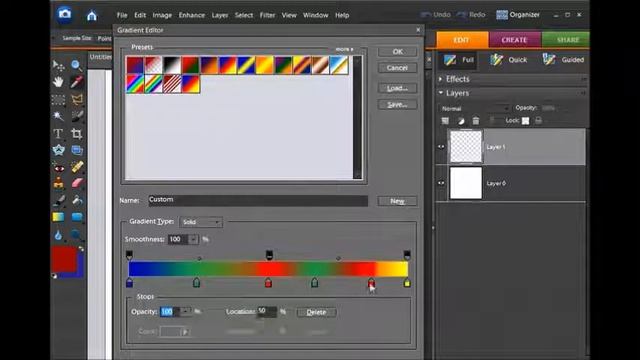Viewport: 640px width, 360px height.
Task: Select the Quick Selection brush tool
Action: [76, 116]
